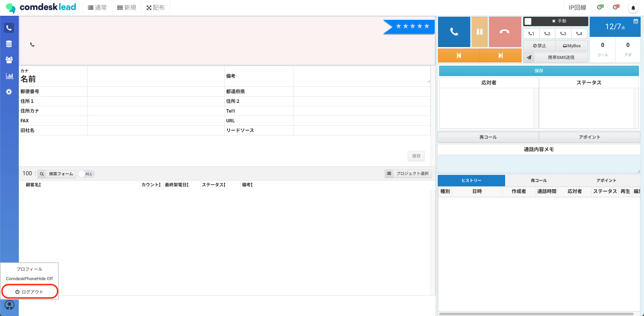Switch to the 新規 view
Image resolution: width=644 pixels, height=316 pixels.
127,8
